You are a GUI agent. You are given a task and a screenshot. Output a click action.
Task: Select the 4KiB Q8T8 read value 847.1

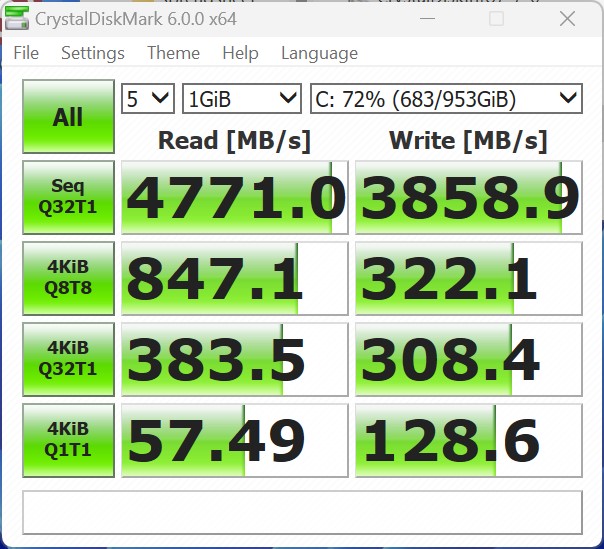click(x=234, y=279)
